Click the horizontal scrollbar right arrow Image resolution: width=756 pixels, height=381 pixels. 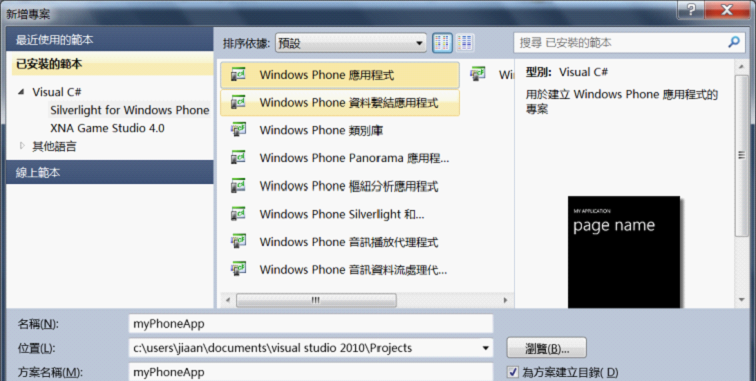click(505, 300)
